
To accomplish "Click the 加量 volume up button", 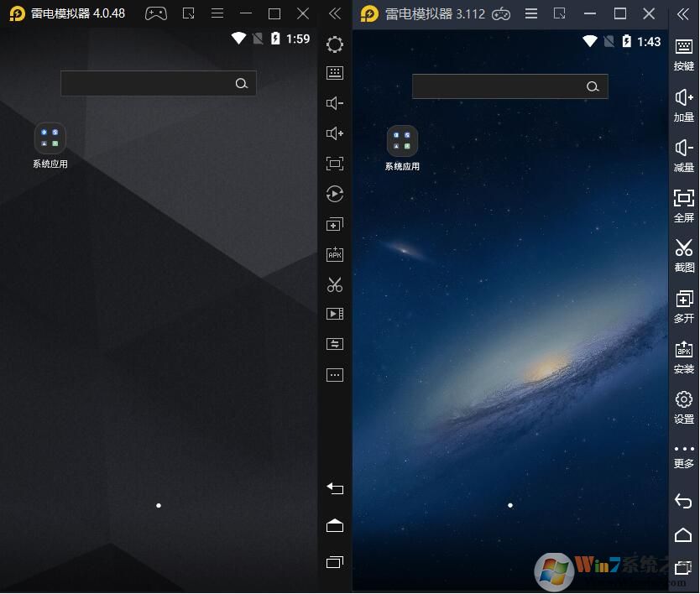I will click(684, 103).
